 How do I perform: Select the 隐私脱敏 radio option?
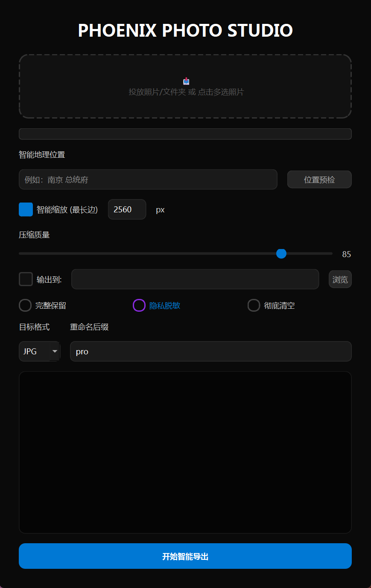point(139,305)
